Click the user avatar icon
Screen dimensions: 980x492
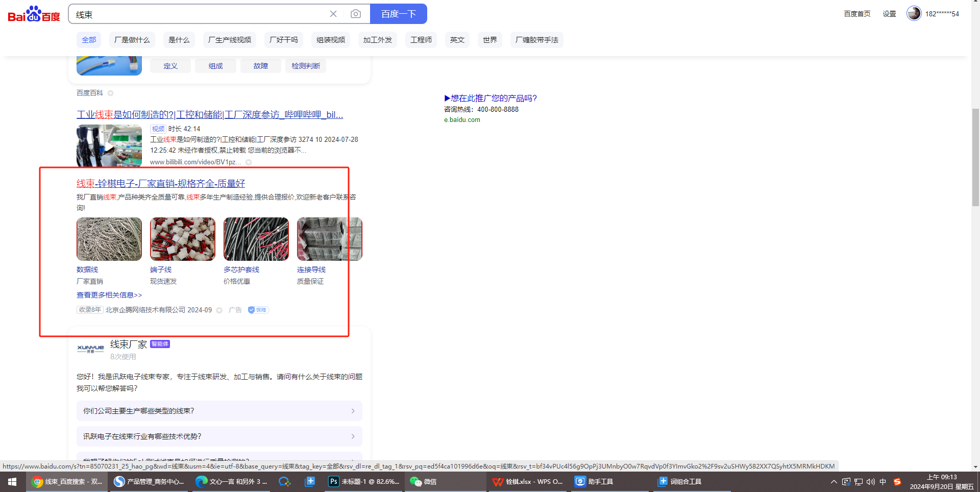tap(914, 13)
